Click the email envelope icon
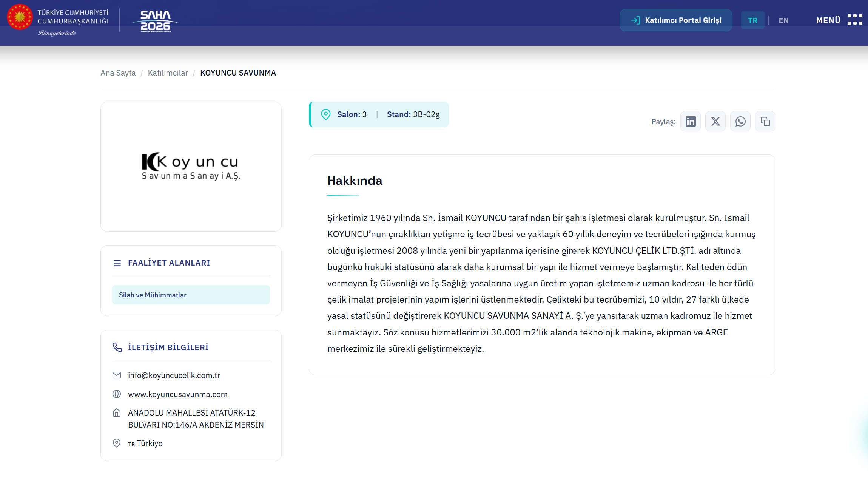This screenshot has height=482, width=868. [117, 375]
